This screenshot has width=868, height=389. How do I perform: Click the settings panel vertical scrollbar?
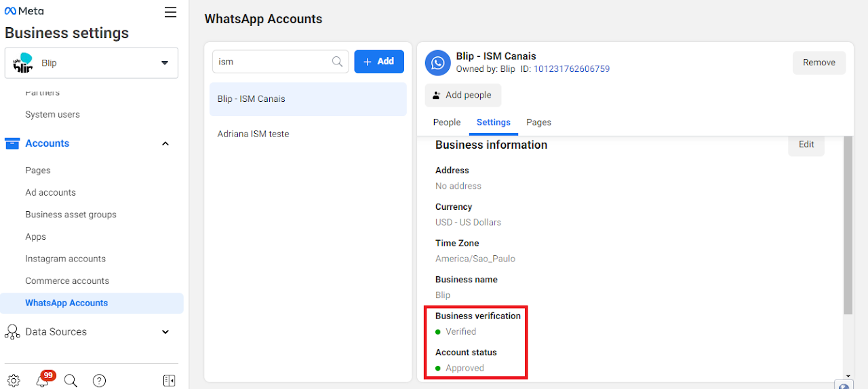[848, 224]
